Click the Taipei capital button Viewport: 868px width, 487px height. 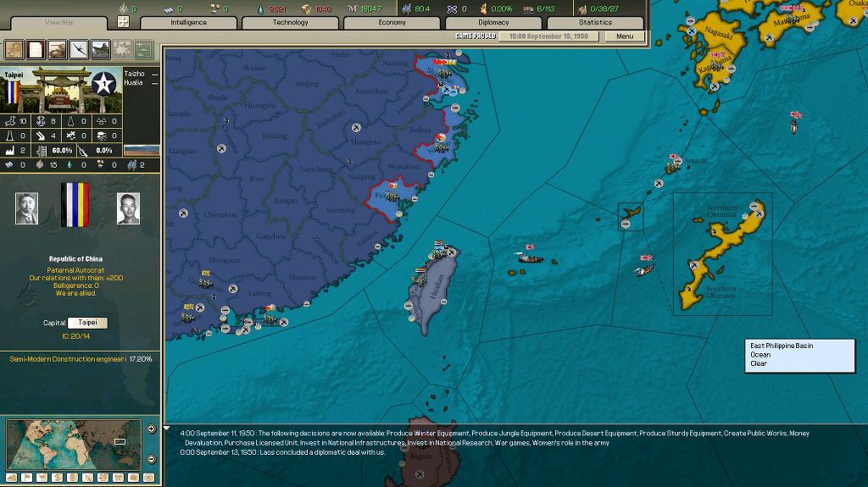[87, 323]
